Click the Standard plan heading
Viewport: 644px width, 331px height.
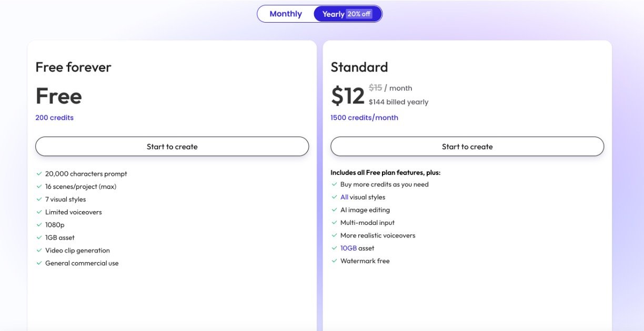tap(359, 67)
